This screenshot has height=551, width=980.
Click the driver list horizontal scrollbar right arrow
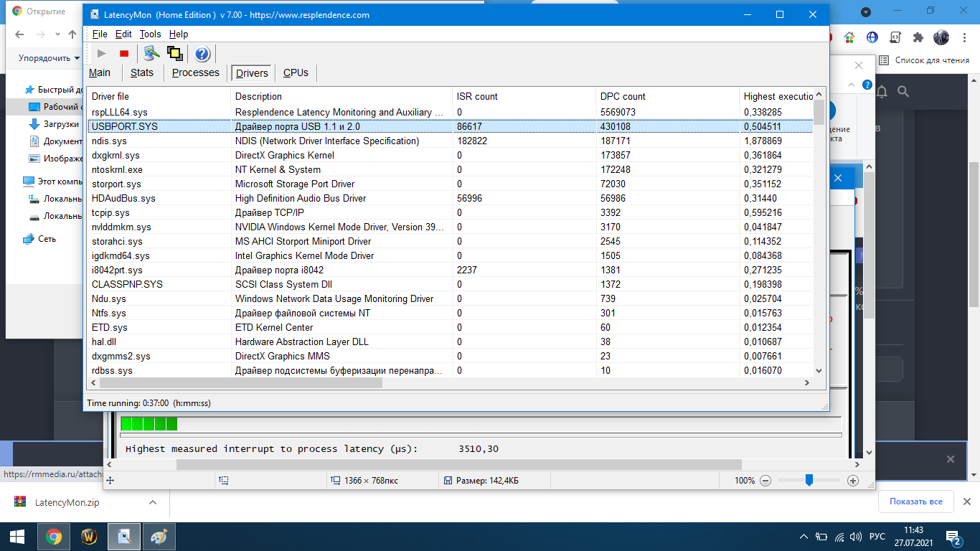tap(807, 383)
